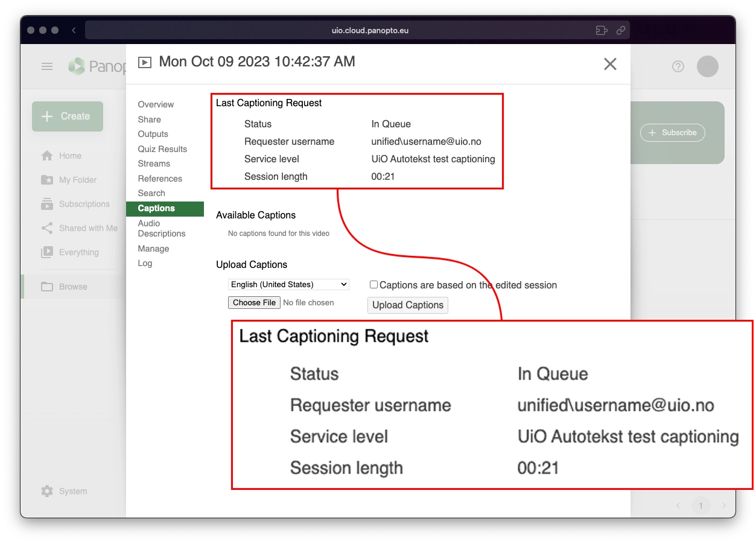Open Subscriptions in the sidebar
The width and height of the screenshot is (756, 543).
pyautogui.click(x=75, y=204)
